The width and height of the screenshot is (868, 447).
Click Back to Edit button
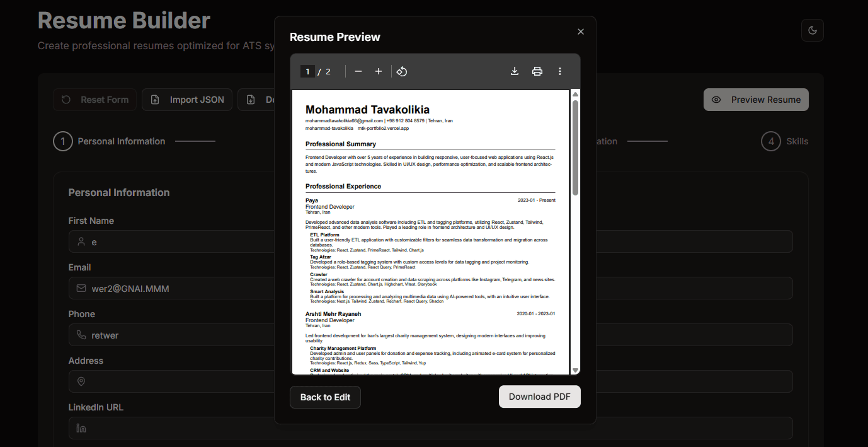[325, 397]
